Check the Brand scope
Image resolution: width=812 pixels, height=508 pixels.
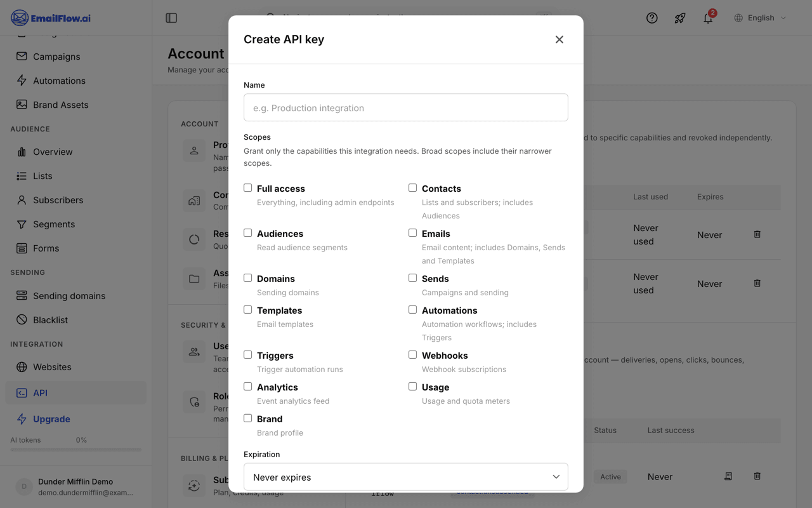(248, 418)
